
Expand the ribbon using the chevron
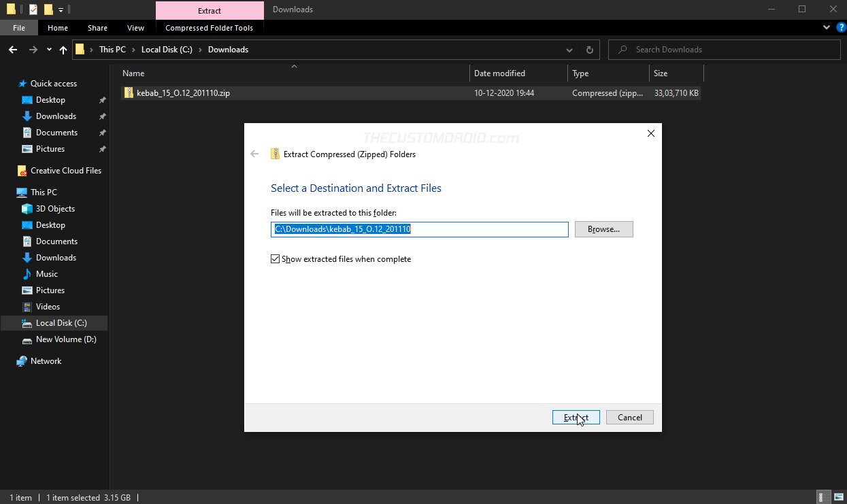pos(826,28)
